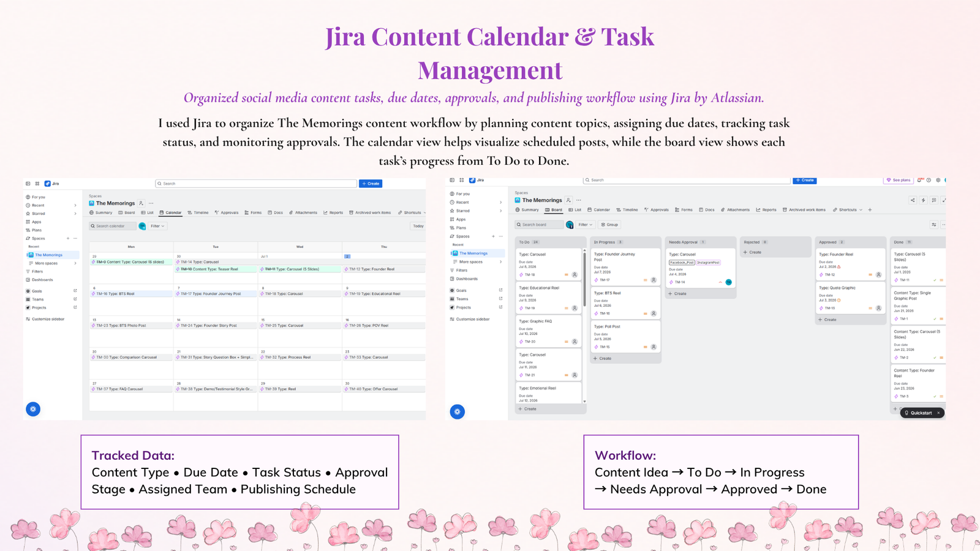Switch to Summary tab in Calendar window
The height and width of the screenshot is (551, 980).
[x=101, y=213]
